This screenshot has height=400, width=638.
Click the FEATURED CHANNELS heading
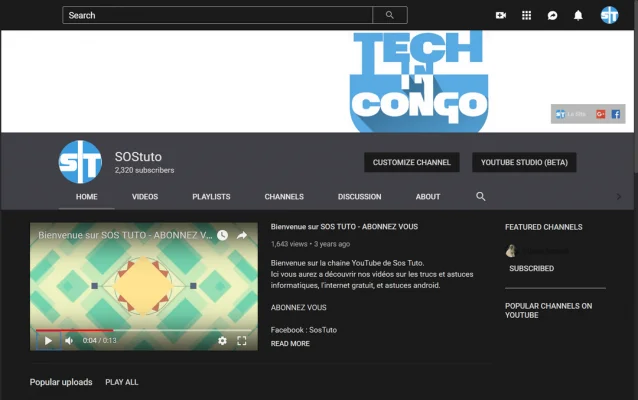coord(544,227)
